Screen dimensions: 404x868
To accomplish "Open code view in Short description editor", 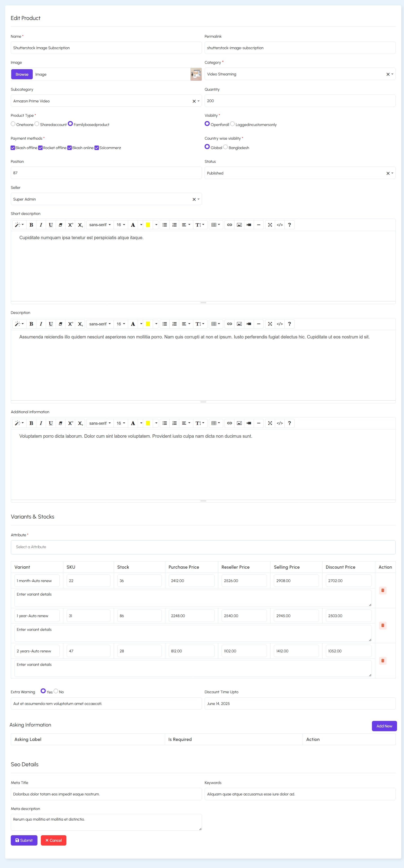I will 280,225.
